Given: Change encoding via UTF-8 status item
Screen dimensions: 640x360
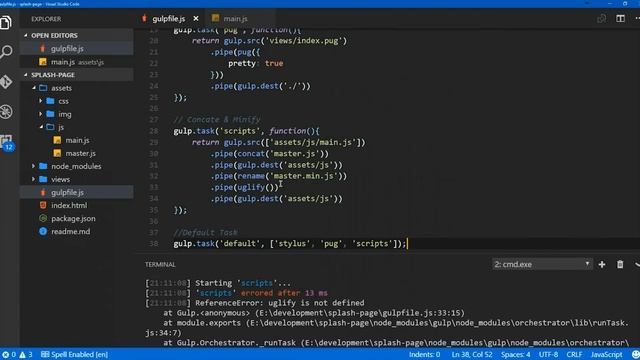Looking at the screenshot, I should pos(548,354).
